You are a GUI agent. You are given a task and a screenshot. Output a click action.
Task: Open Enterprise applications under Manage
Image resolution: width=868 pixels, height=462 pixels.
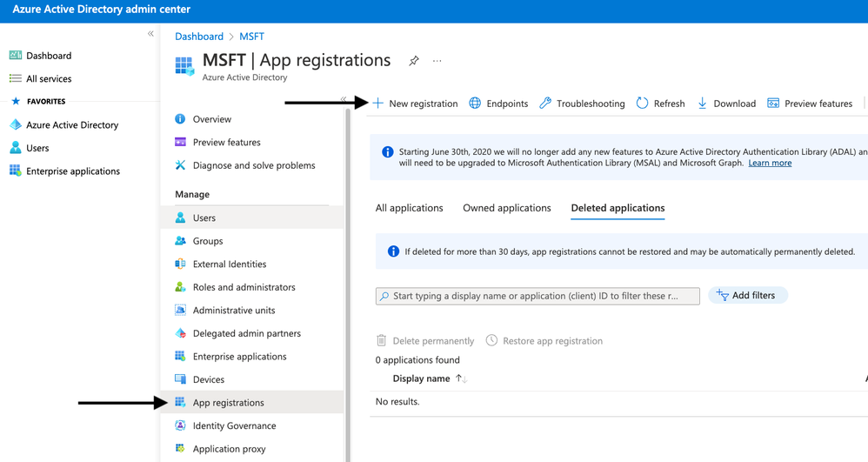[x=240, y=356]
